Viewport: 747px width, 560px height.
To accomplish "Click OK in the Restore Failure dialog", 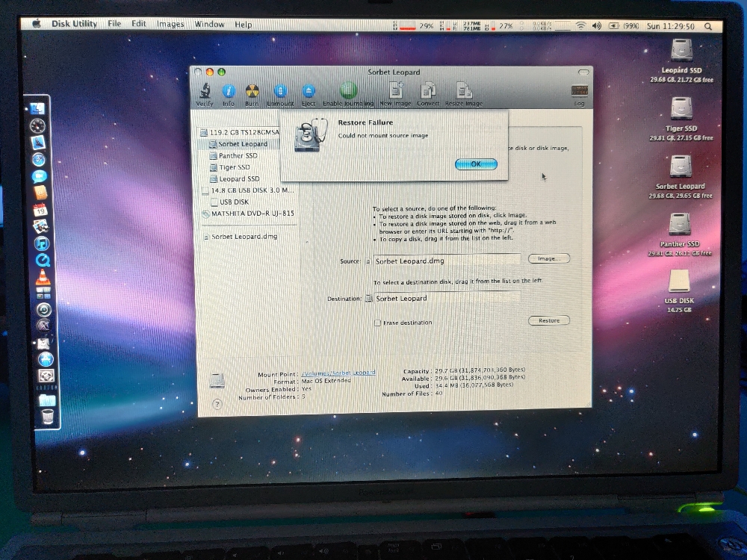I will pyautogui.click(x=476, y=164).
